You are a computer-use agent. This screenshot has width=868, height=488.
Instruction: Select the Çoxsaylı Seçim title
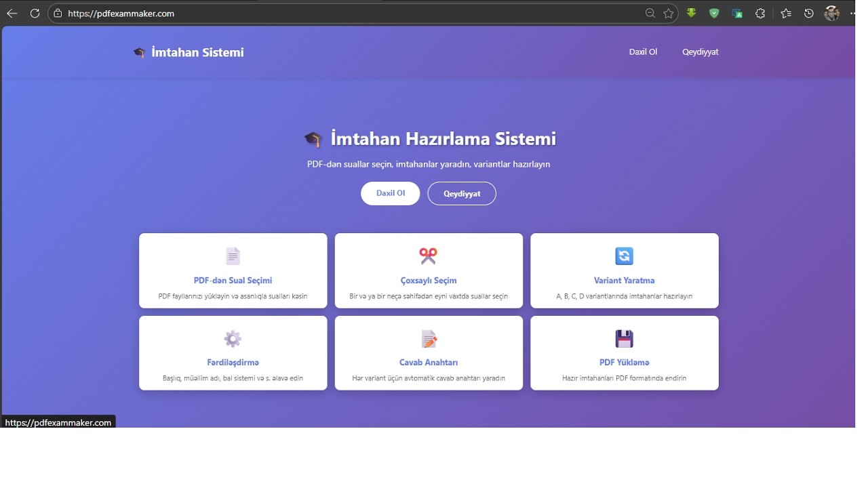[429, 281]
